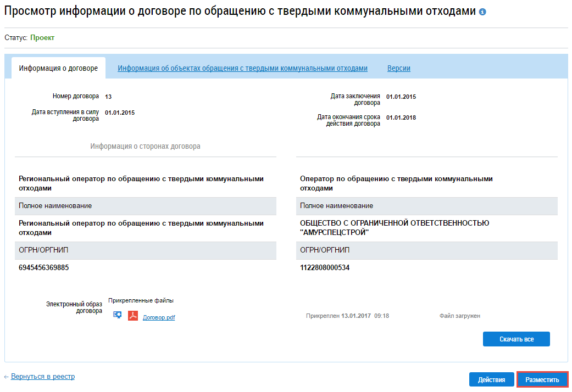
Task: Click the info icon beside the page title
Action: (x=482, y=12)
